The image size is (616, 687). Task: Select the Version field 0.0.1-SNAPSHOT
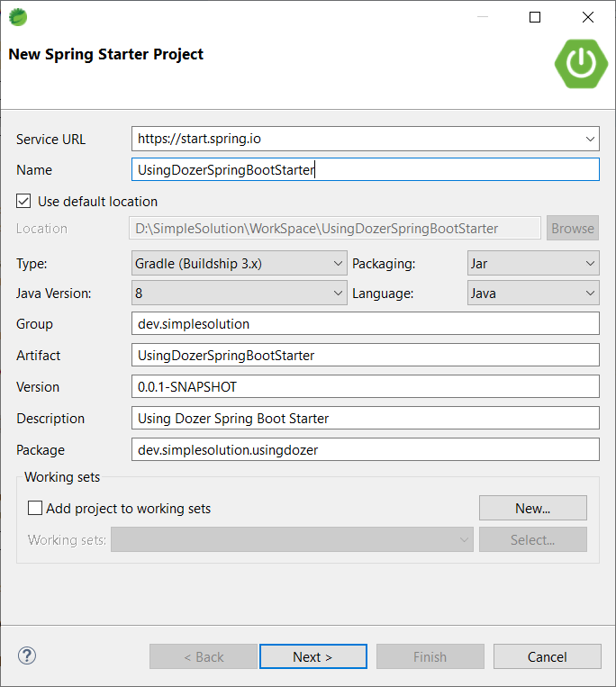pos(366,387)
